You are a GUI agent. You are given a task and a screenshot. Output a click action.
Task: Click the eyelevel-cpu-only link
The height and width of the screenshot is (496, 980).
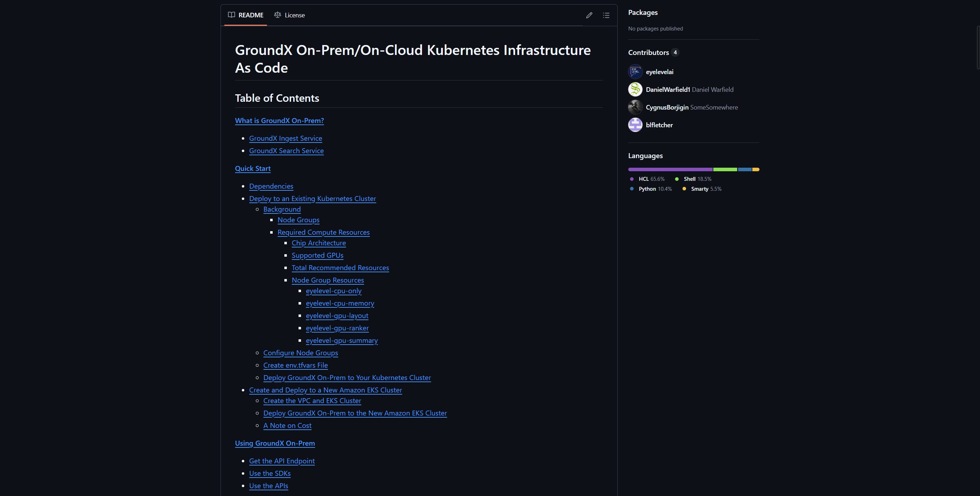click(333, 291)
